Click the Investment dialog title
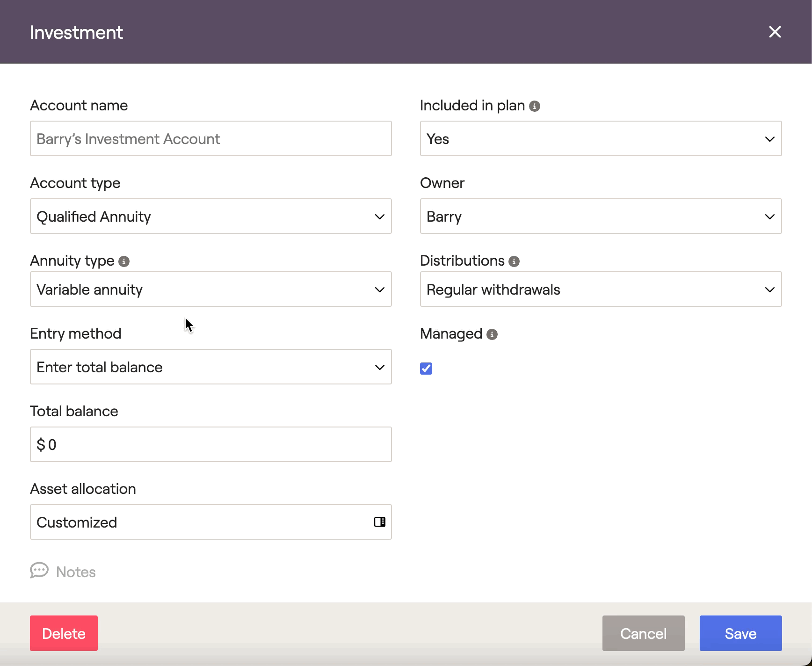Viewport: 812px width, 666px height. click(x=76, y=33)
